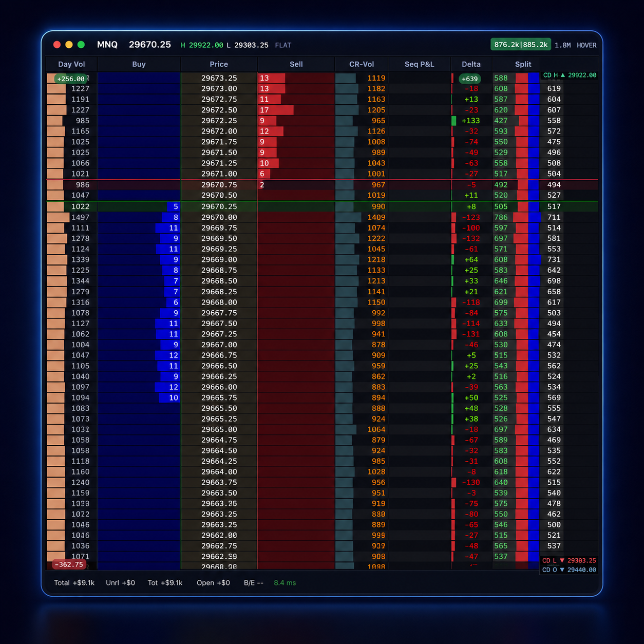Click the buy size 12 at price 29666.75
The height and width of the screenshot is (644, 644).
click(174, 355)
